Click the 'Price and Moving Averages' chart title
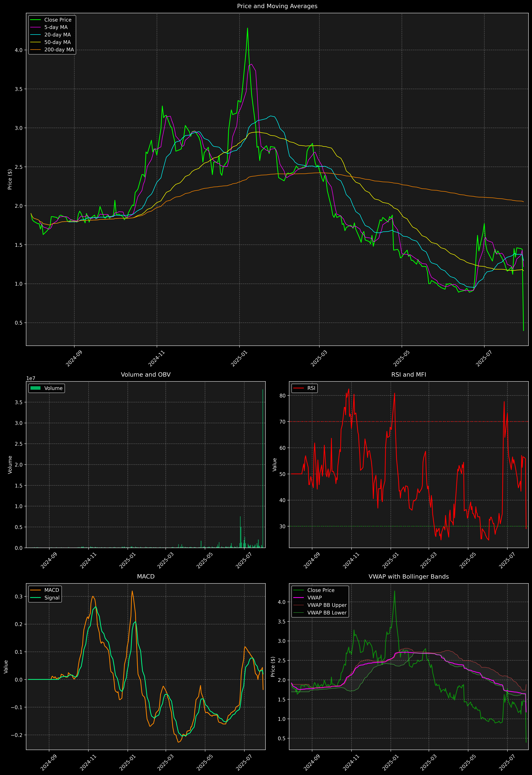Image resolution: width=532 pixels, height=775 pixels. point(277,6)
